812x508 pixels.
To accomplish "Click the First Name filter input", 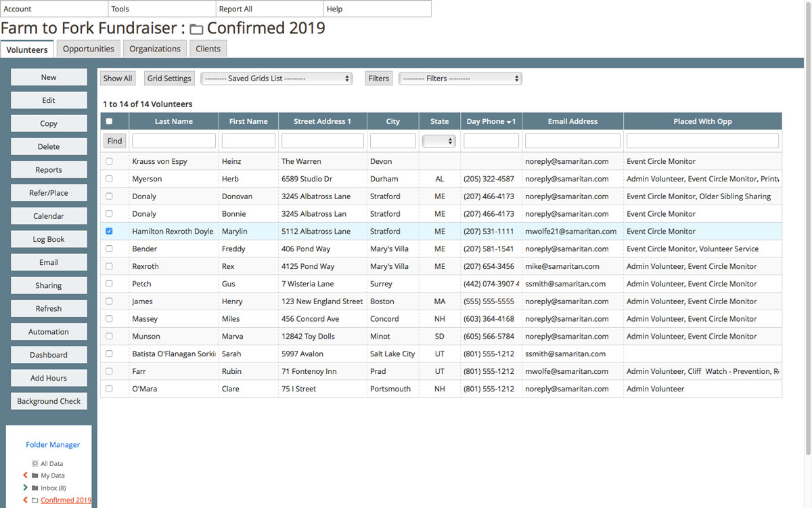I will click(x=248, y=141).
